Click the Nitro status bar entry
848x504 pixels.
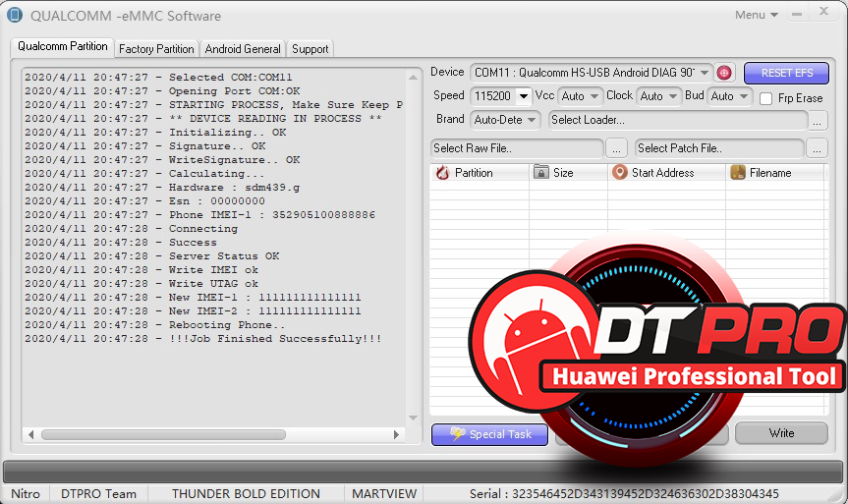[26, 494]
